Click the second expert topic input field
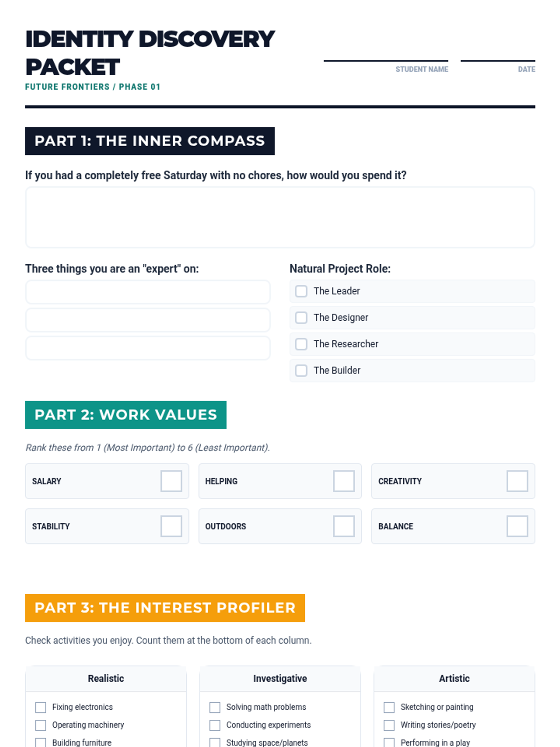560x747 pixels. 148,320
